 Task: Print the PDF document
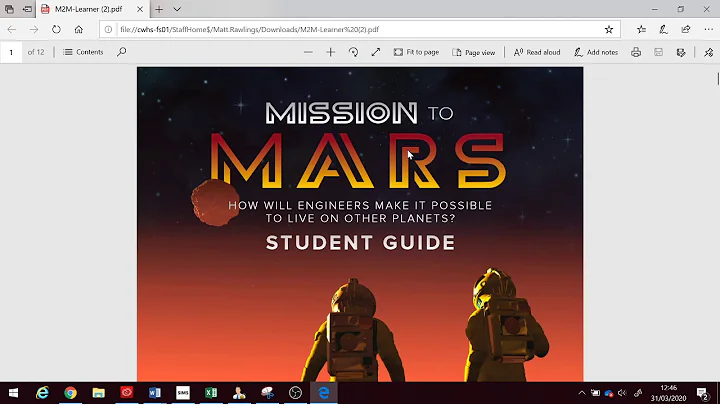point(636,52)
